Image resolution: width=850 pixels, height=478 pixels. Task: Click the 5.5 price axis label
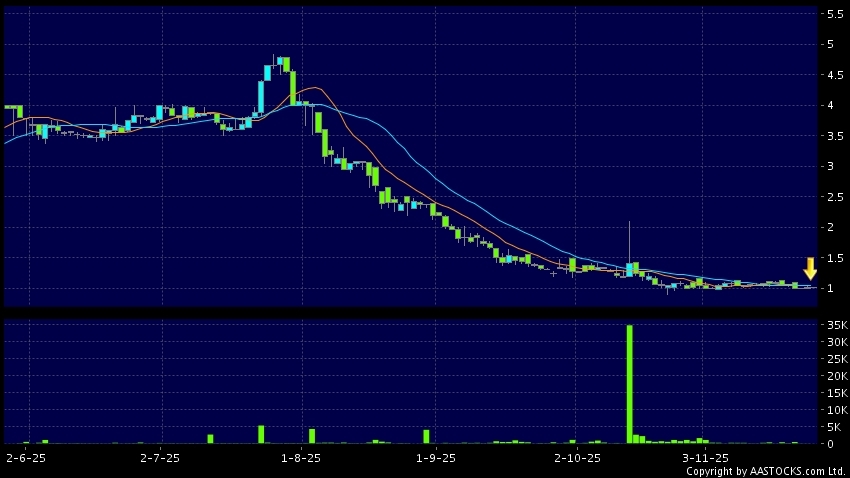coord(833,14)
